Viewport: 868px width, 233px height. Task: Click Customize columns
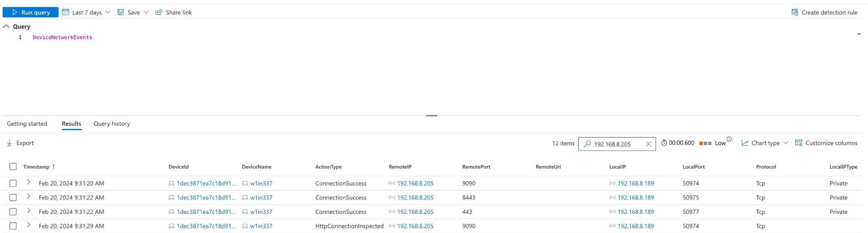click(826, 143)
